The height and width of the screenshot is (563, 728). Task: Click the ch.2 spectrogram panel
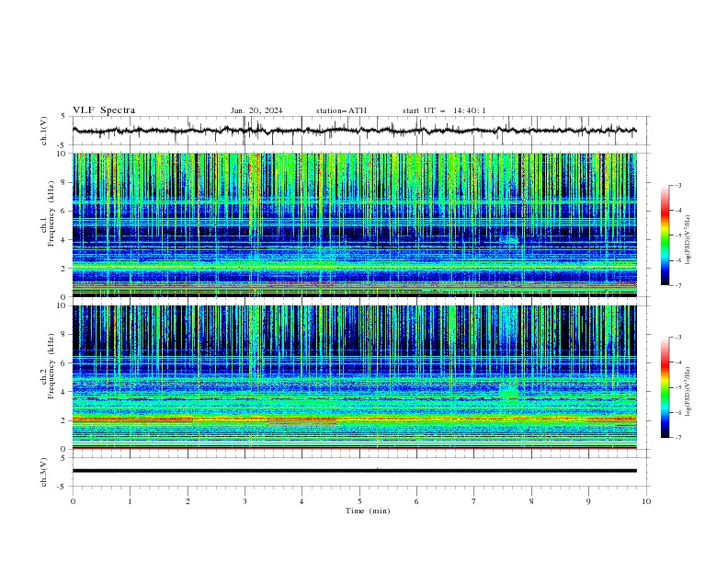pos(354,377)
